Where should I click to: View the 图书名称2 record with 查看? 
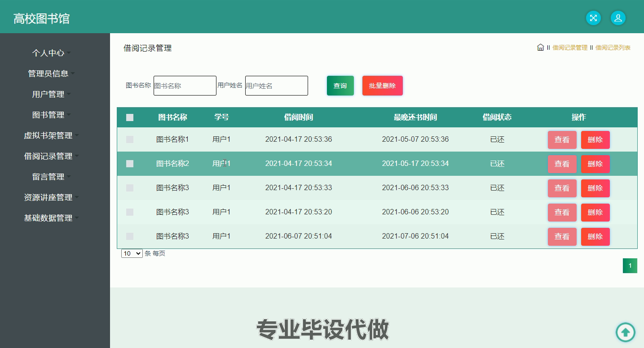click(x=562, y=164)
